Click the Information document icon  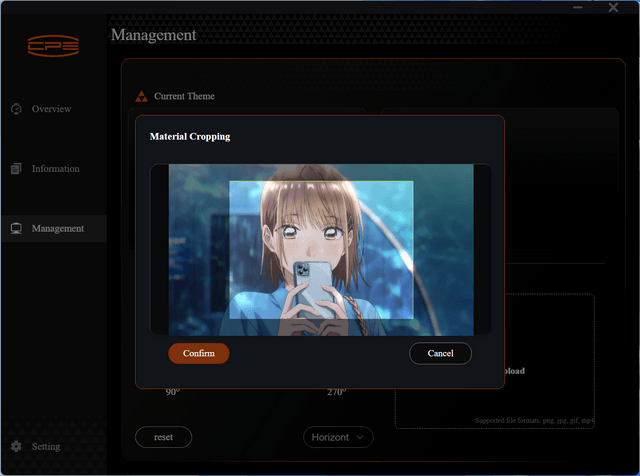(x=16, y=169)
